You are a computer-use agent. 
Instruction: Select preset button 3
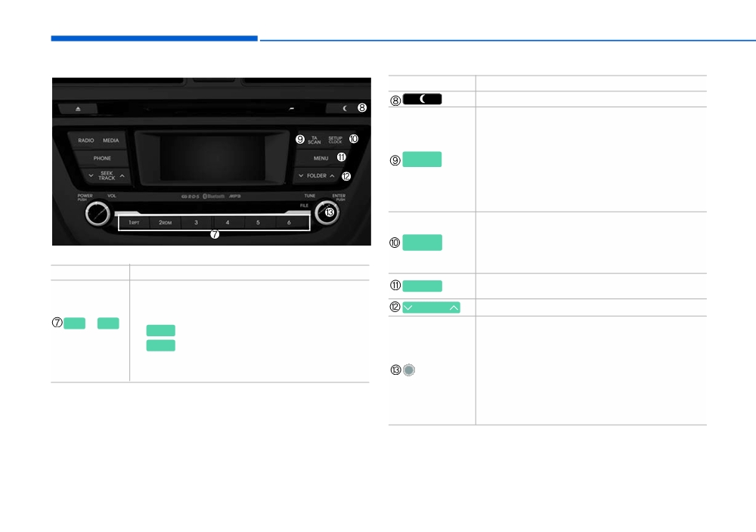tap(197, 223)
